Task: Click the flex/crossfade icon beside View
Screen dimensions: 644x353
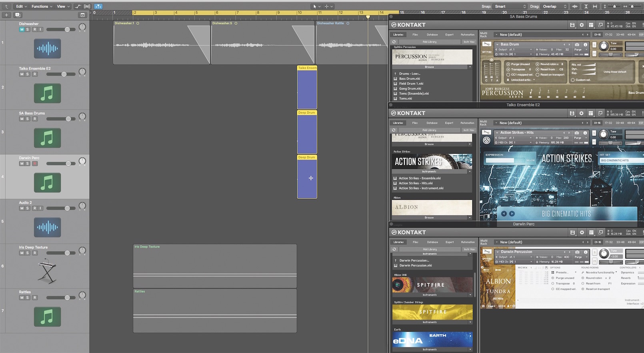Action: 87,6
